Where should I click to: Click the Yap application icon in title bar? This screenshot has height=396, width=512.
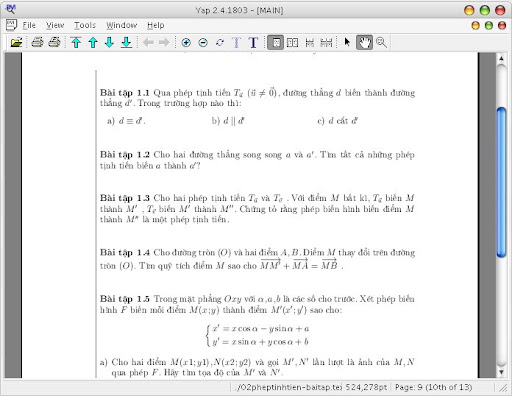pyautogui.click(x=11, y=9)
